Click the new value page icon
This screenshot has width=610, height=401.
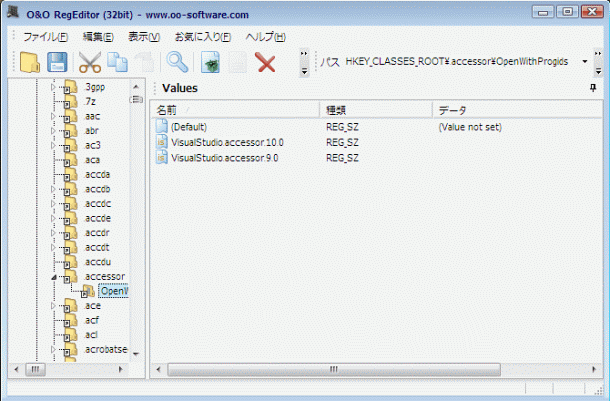coord(210,62)
